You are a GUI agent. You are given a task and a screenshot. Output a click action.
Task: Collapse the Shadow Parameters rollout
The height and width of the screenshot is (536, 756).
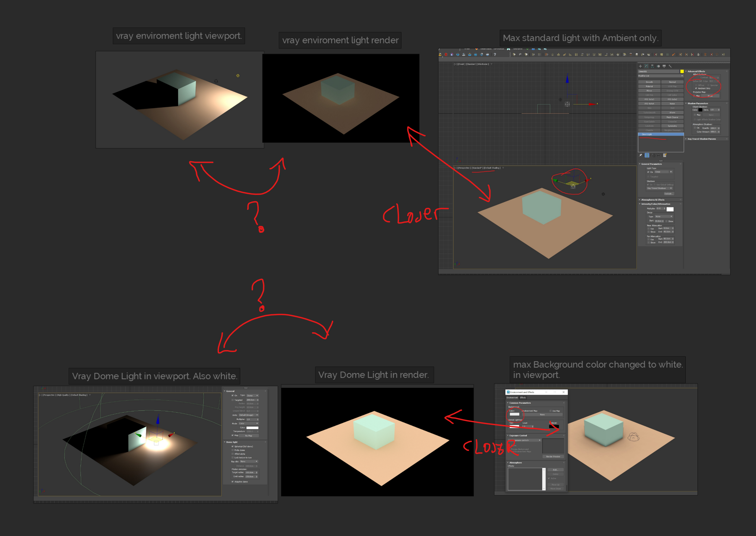(698, 103)
